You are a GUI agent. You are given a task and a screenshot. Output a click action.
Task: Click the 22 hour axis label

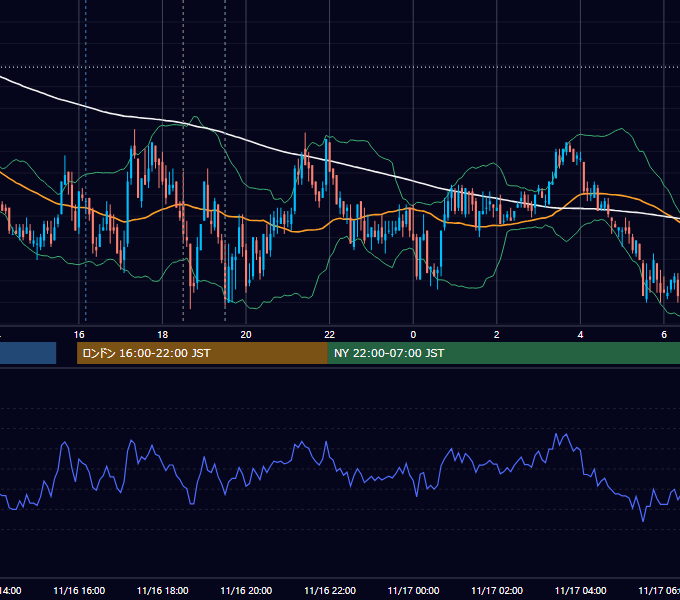(330, 335)
